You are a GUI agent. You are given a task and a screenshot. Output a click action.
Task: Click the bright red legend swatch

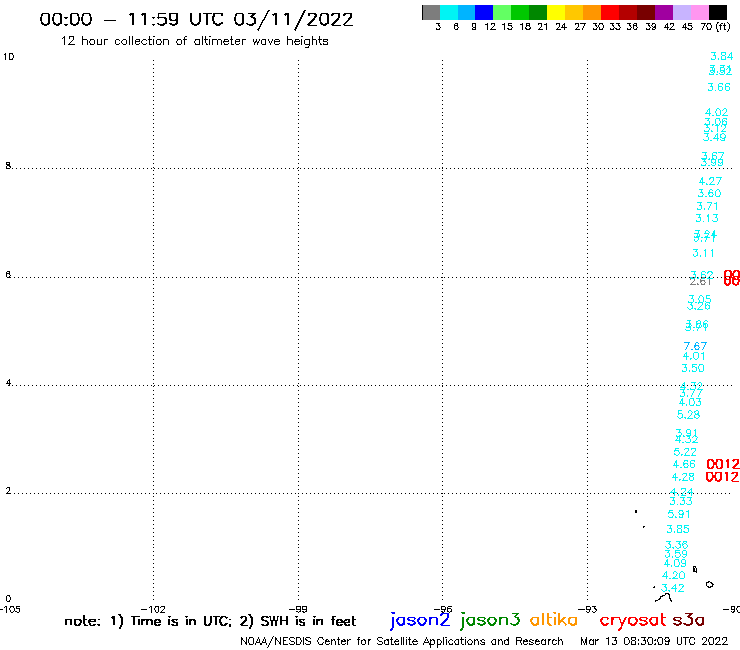pyautogui.click(x=610, y=12)
